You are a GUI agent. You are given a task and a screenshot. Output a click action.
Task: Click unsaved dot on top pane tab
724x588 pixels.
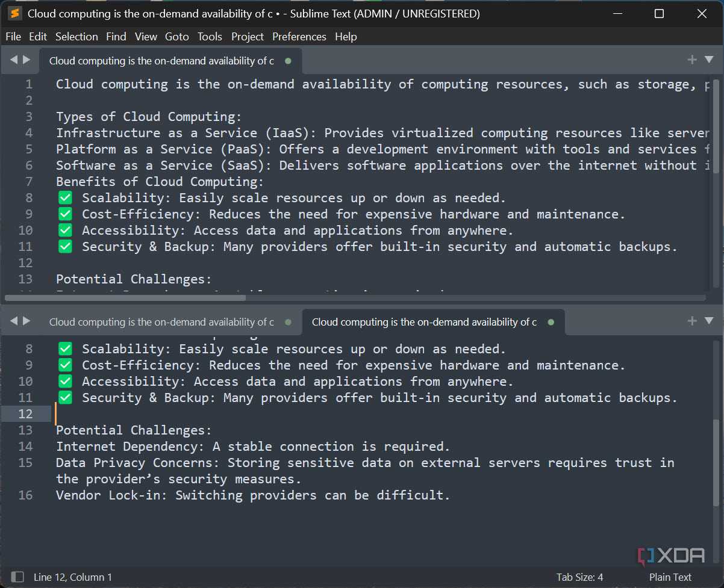(288, 61)
